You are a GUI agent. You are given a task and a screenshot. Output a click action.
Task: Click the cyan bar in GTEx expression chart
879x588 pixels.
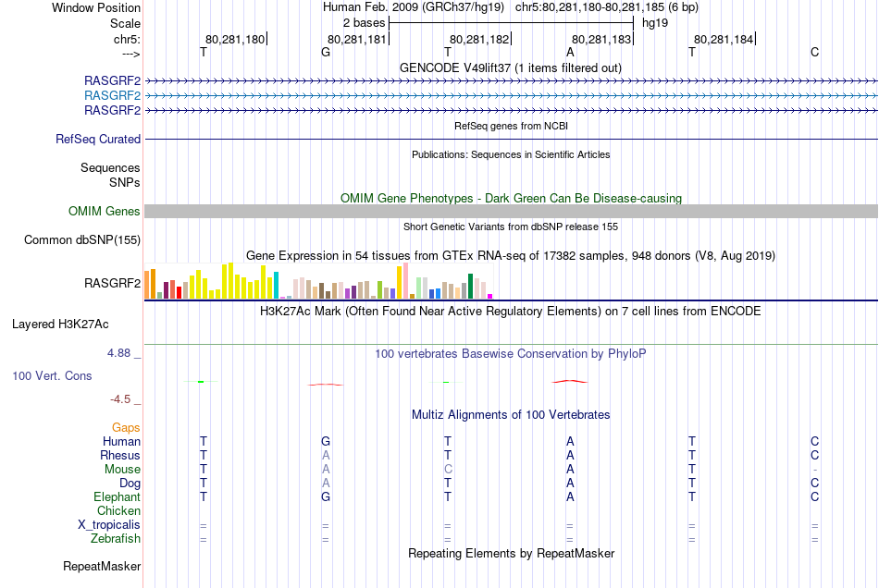tap(276, 285)
